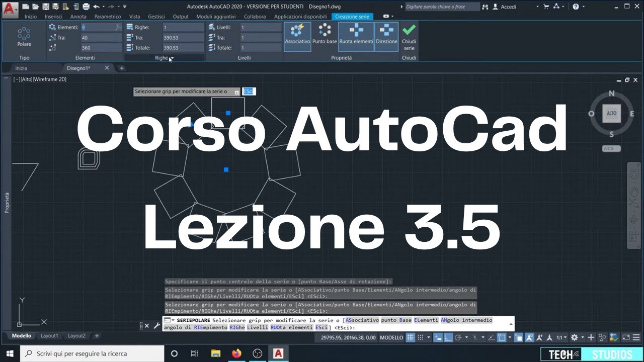This screenshot has width=644, height=362.
Task: Click the Save disk icon
Action: point(46,7)
